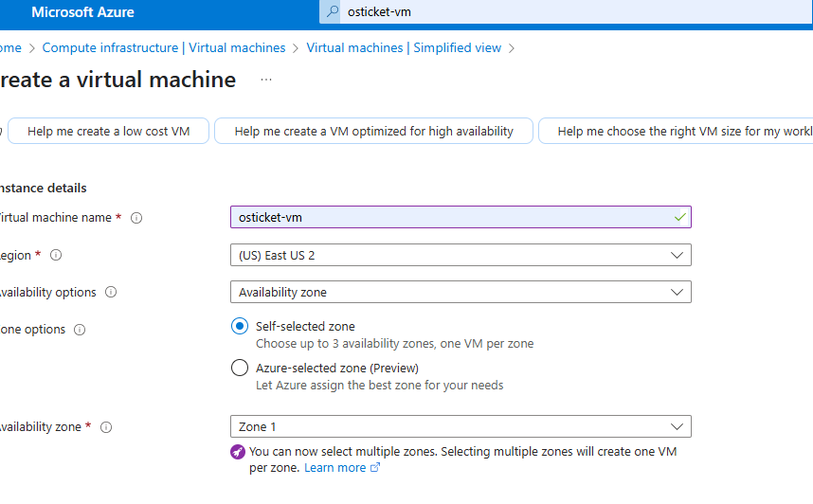The image size is (813, 504).
Task: Go to Virtual machines | Simplified view breadcrumb
Action: point(404,47)
